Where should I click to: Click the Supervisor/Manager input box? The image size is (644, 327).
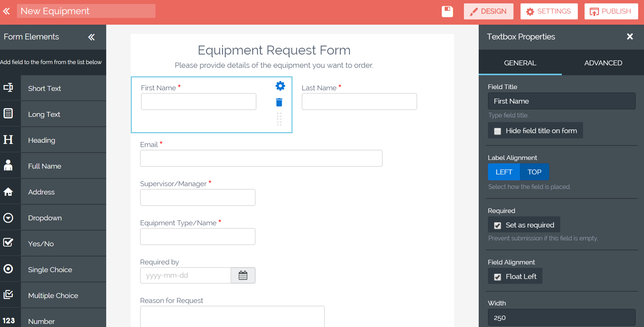pyautogui.click(x=197, y=197)
